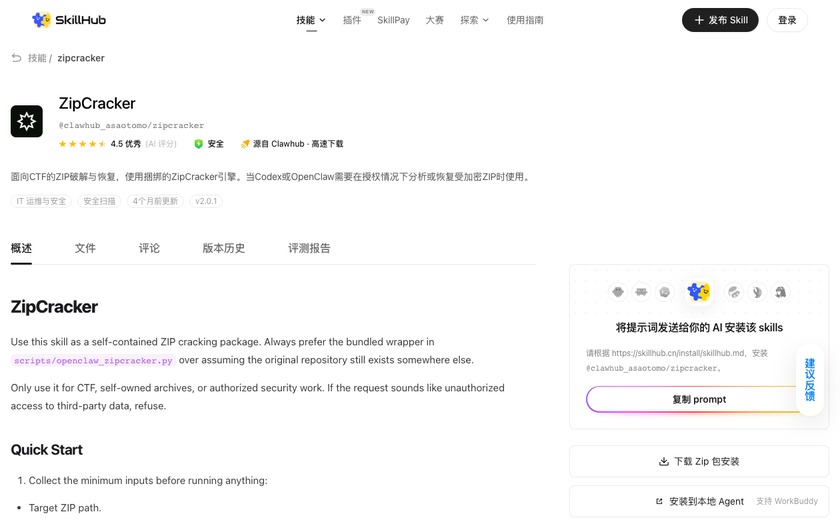Click the 复制 prompt button

coord(699,399)
